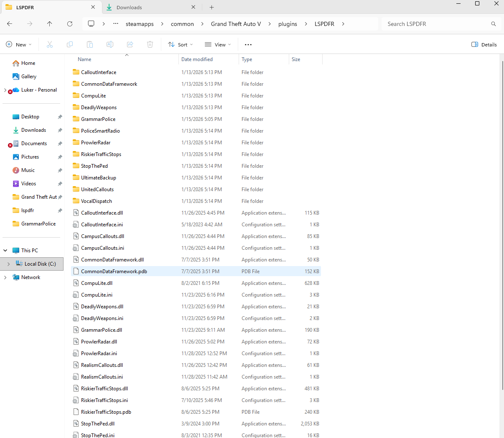
Task: Select the GrammarPolice.dll file
Action: (x=102, y=330)
